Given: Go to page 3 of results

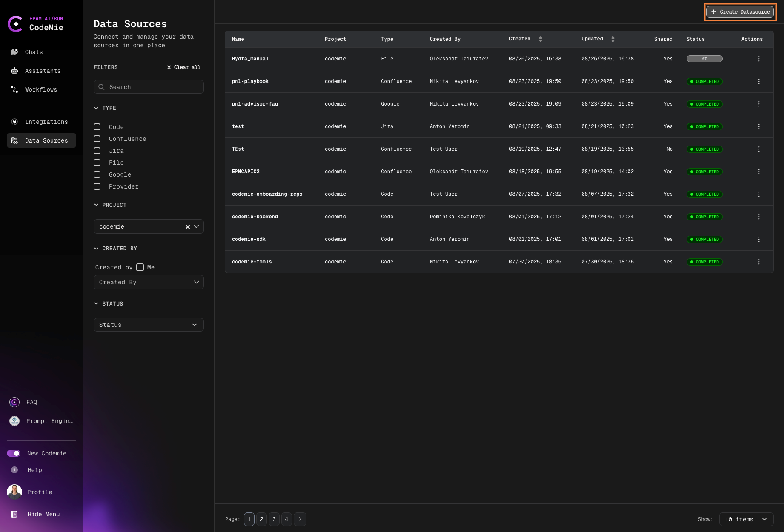Looking at the screenshot, I should click(x=274, y=519).
